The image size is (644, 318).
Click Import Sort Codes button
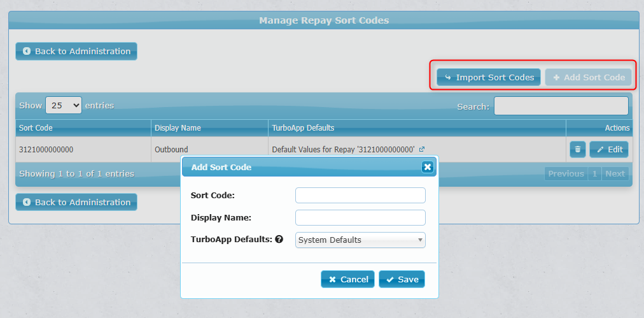pos(488,77)
